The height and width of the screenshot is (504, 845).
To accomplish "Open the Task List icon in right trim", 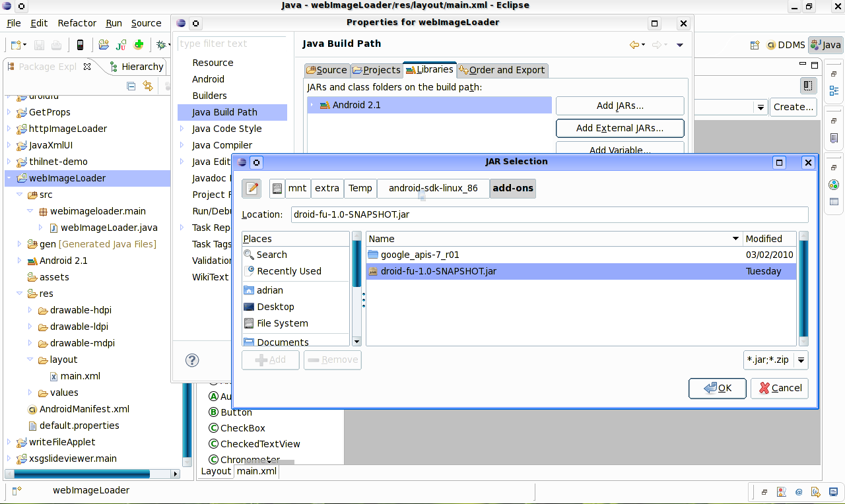I will 834,139.
